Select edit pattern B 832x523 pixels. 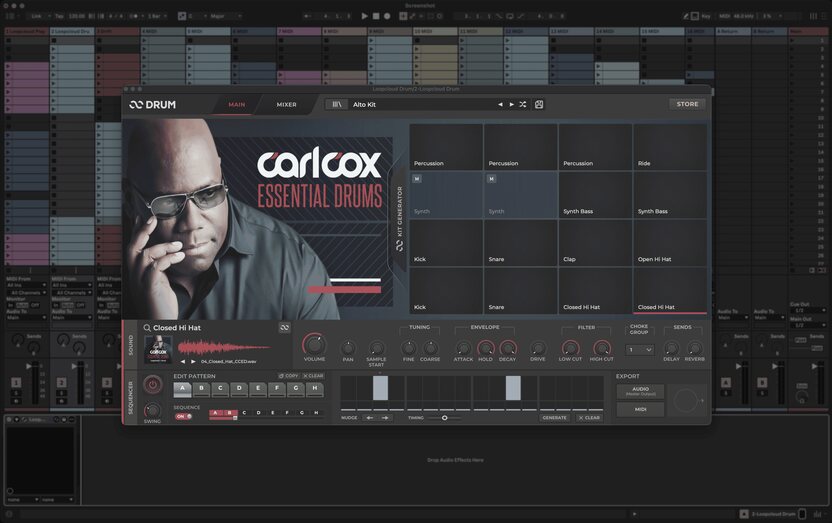click(x=201, y=389)
